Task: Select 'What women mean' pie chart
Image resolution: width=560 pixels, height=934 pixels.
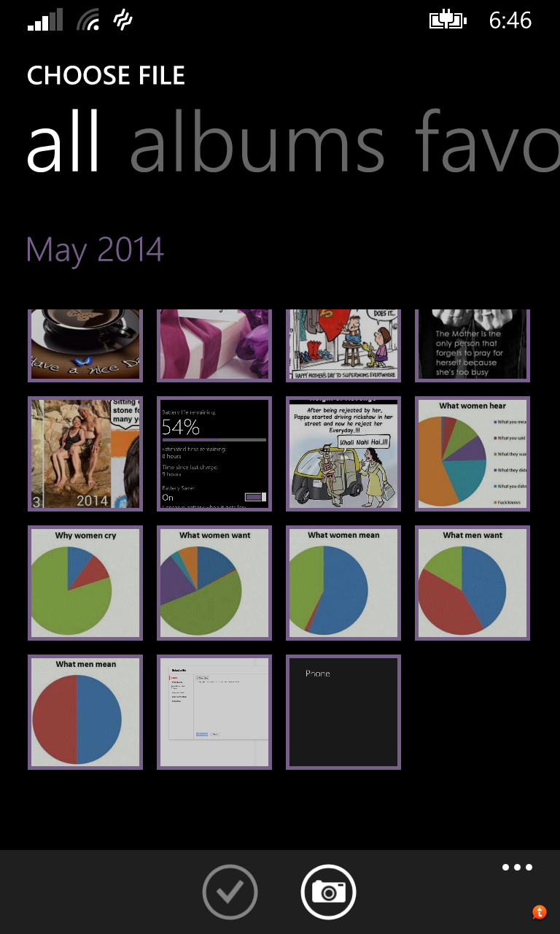Action: [x=343, y=583]
